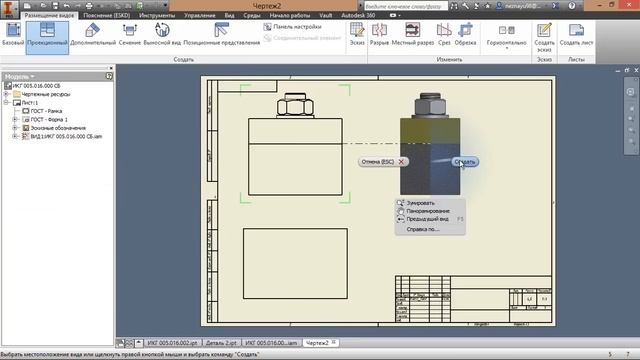Click the navigation wheel in view panel

click(630, 92)
